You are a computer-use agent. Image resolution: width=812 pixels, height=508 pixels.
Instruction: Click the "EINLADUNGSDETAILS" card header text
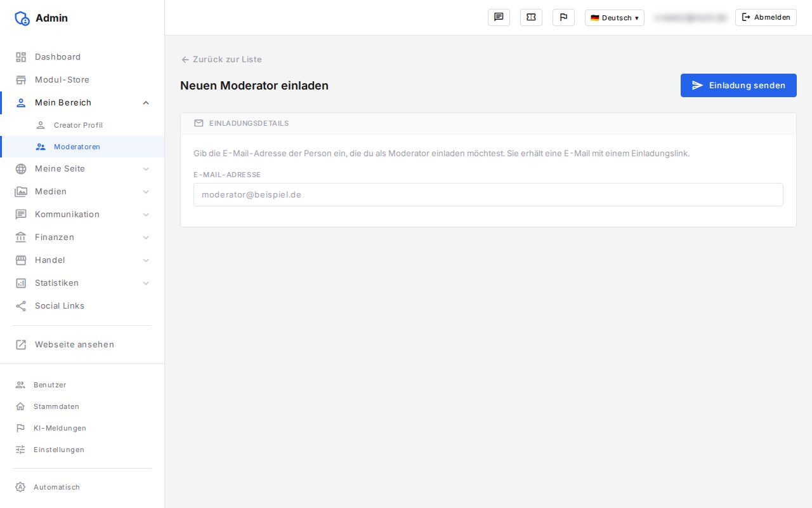pos(249,123)
